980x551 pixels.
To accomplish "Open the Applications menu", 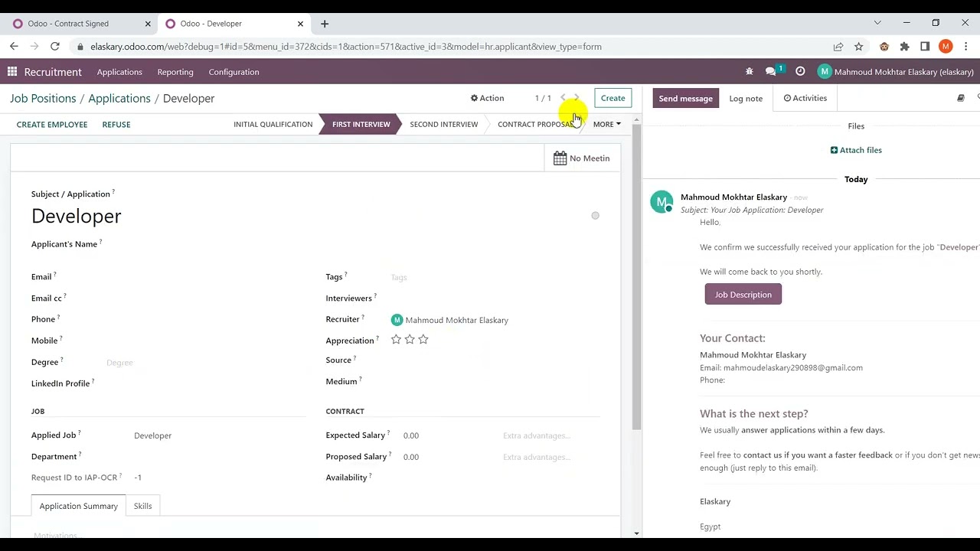I will tap(119, 72).
